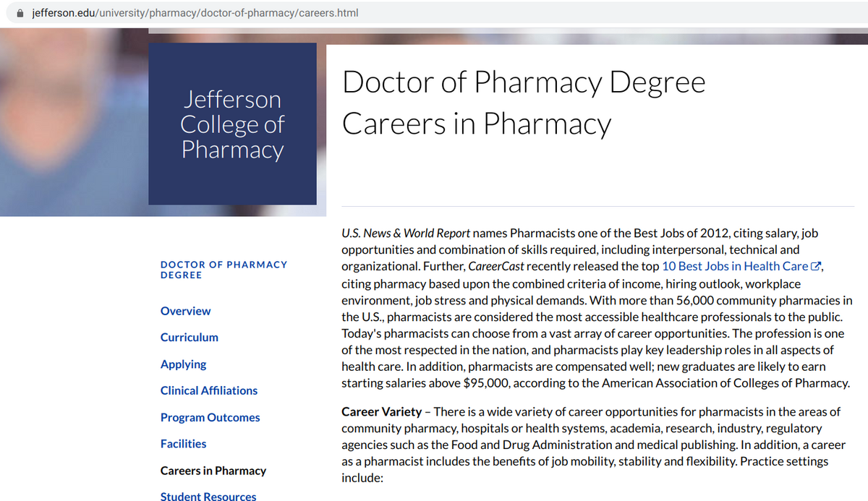
Task: Open the Doctor of Pharmacy Degree sidebar heading
Action: click(224, 270)
